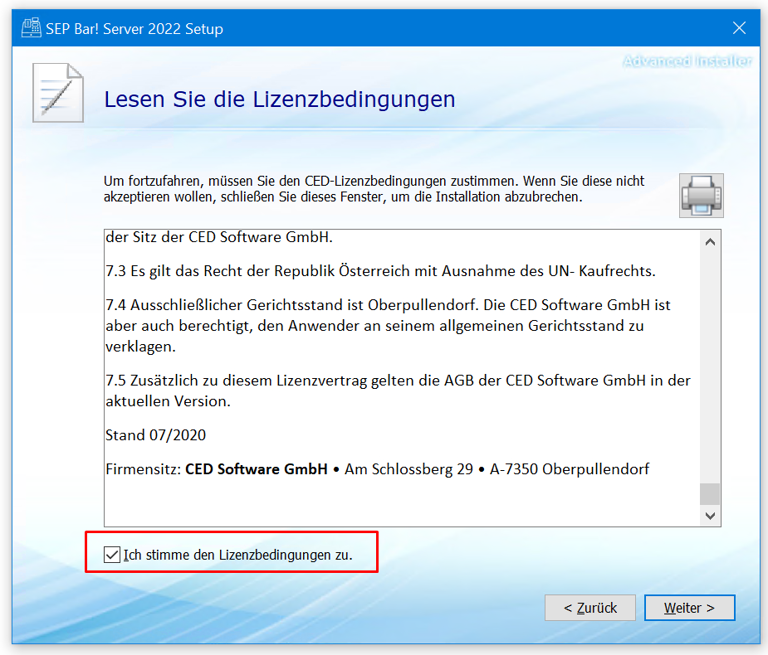
Task: Click 'SEP Bar! Server 2022 Setup' title text
Action: (134, 28)
